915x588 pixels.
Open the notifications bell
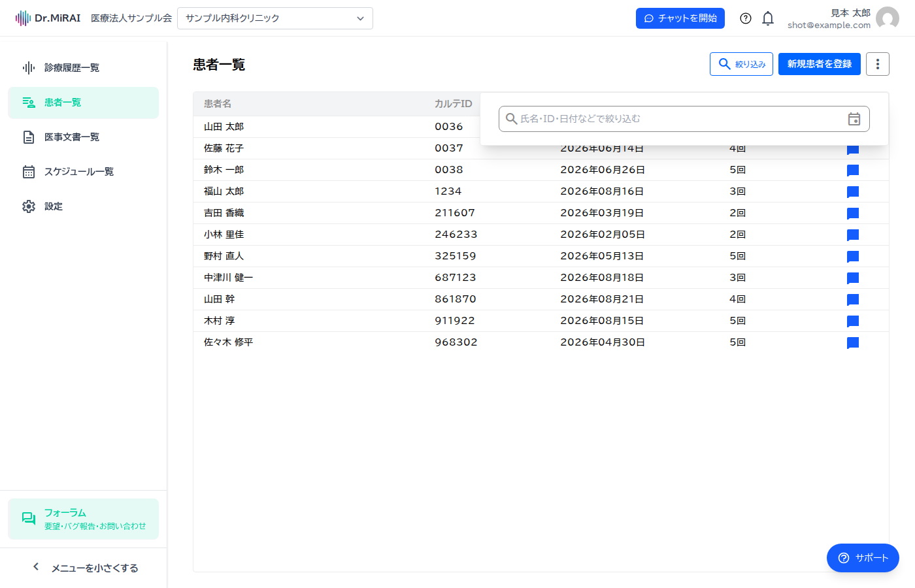(768, 18)
